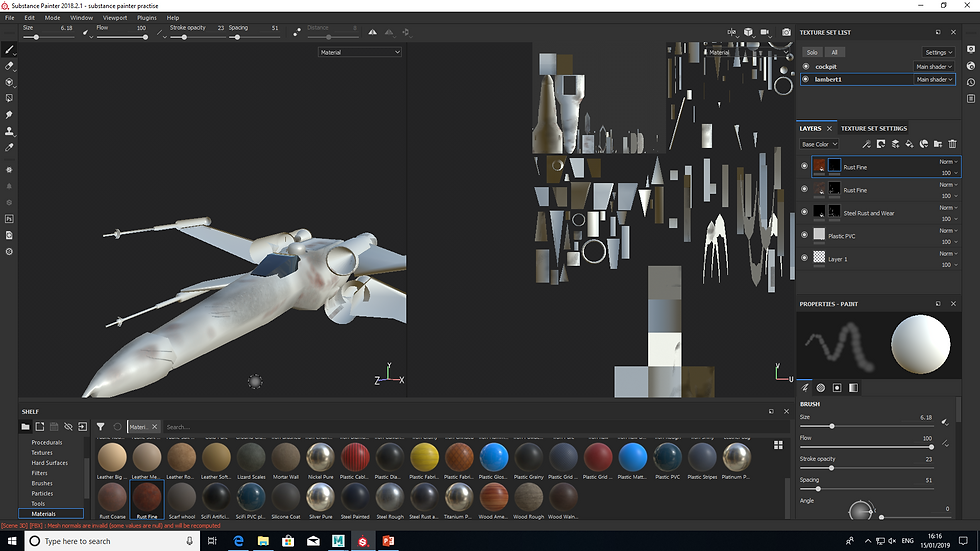
Task: Add a new fill layer
Action: tap(909, 144)
